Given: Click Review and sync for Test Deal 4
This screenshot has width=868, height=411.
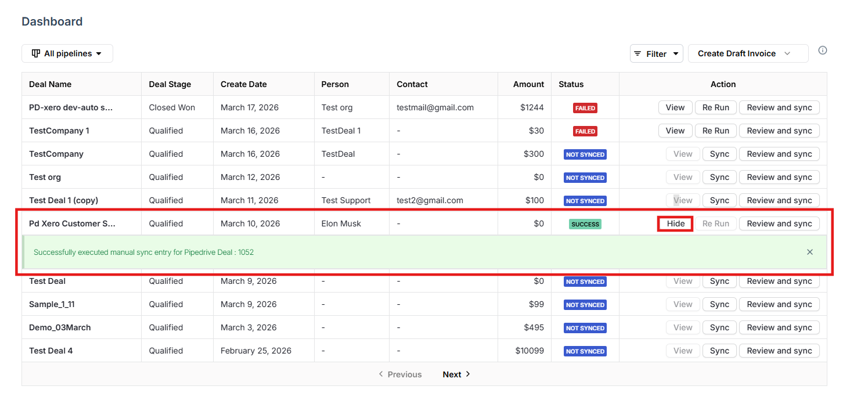Looking at the screenshot, I should 779,351.
